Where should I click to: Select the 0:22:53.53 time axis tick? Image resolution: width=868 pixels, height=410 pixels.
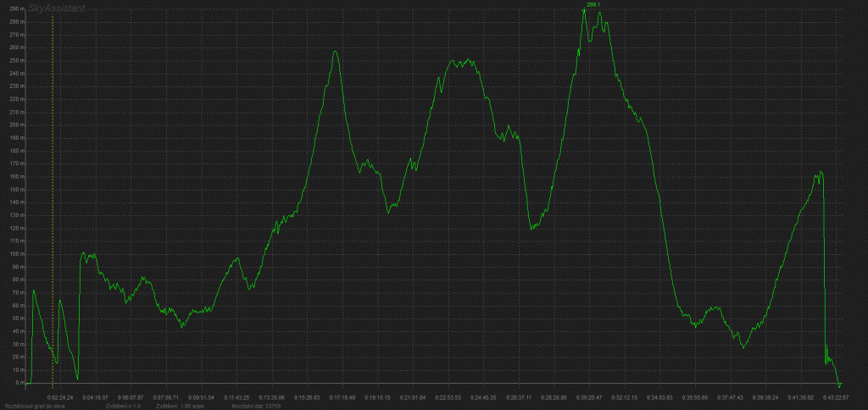448,396
